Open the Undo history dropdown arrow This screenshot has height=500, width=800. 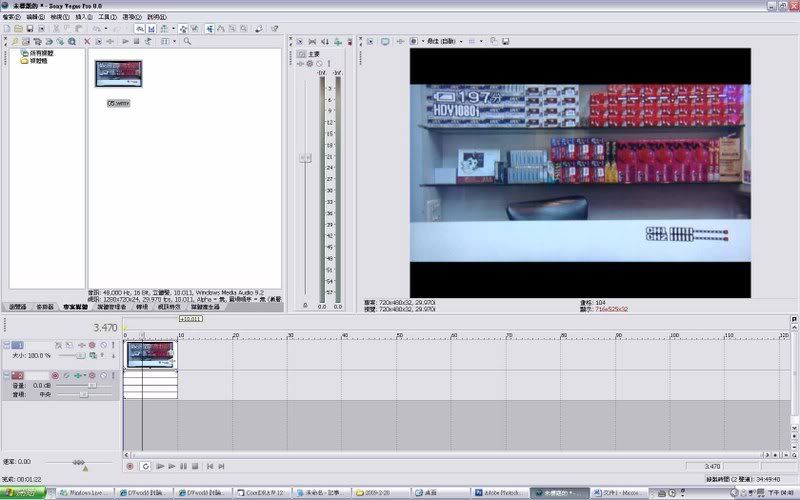(x=106, y=29)
